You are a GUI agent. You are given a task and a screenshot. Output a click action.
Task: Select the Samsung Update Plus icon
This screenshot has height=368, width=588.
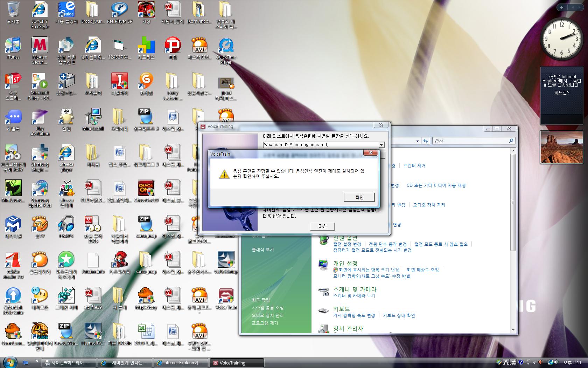[40, 194]
